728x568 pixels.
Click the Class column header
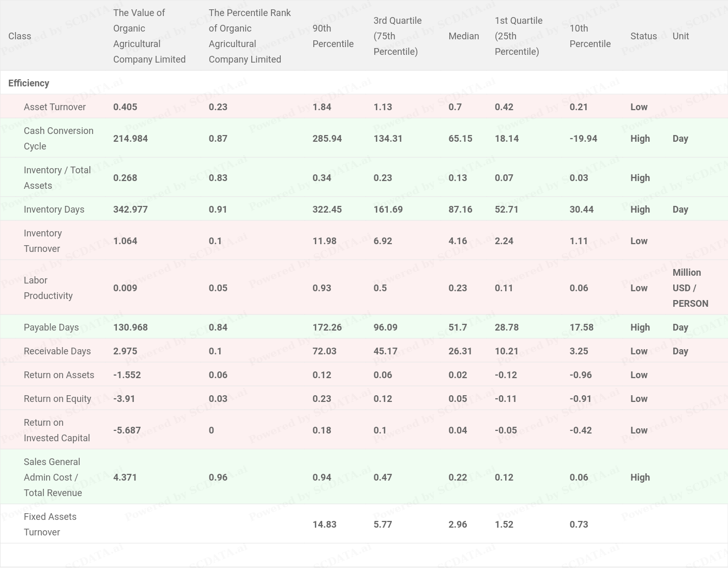coord(20,36)
